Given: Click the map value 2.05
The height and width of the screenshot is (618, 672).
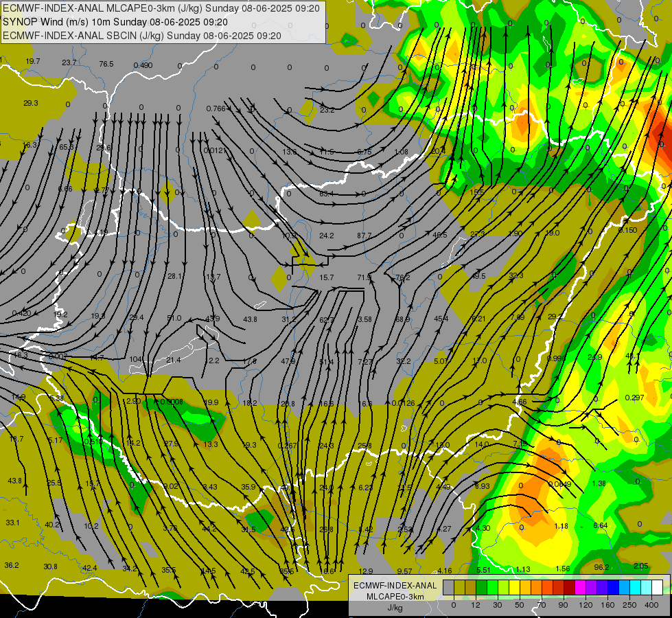Looking at the screenshot, I should 640,566.
